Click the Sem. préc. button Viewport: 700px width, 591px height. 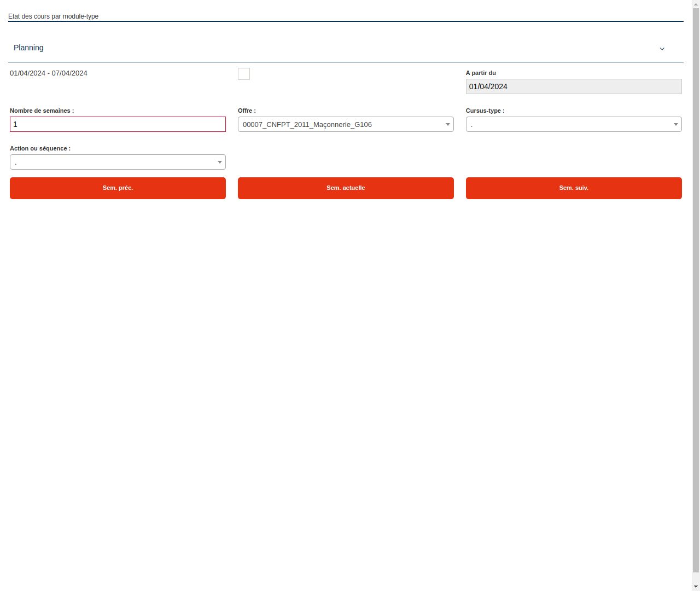[x=118, y=188]
